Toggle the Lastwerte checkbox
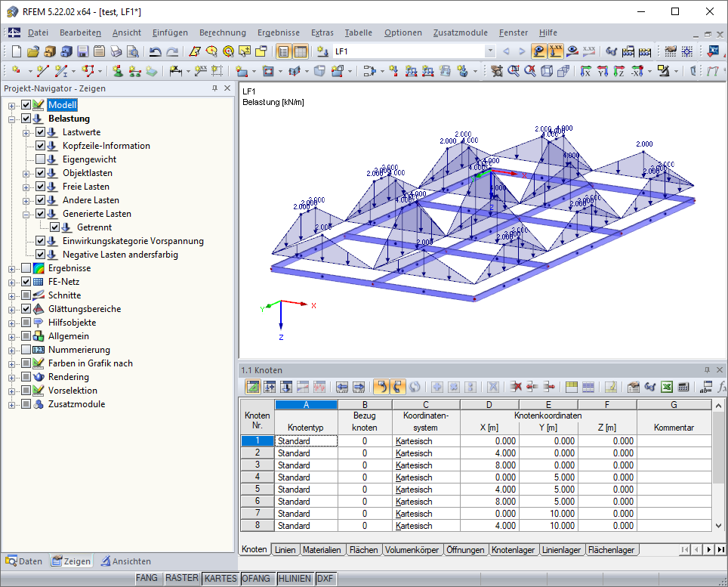728x587 pixels. (40, 132)
